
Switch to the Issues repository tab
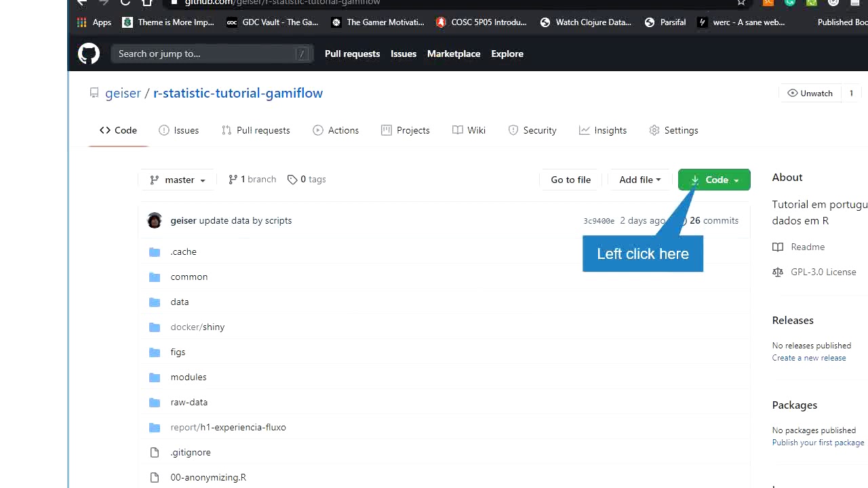[x=178, y=130]
